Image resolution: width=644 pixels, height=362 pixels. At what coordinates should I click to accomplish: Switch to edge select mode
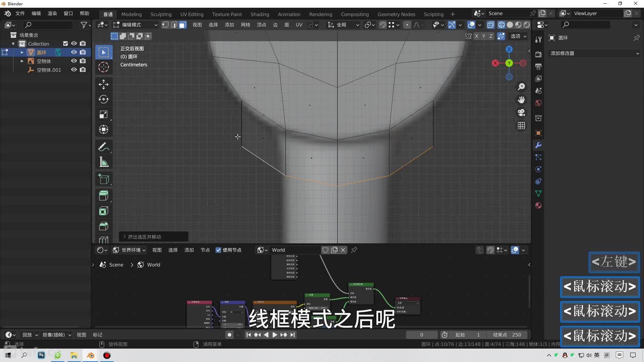coord(174,25)
